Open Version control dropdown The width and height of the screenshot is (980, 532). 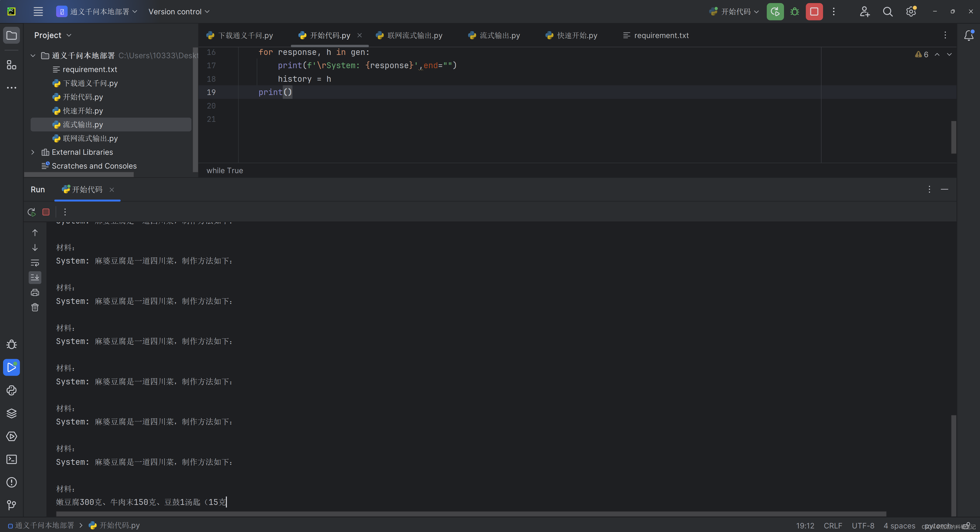[179, 11]
